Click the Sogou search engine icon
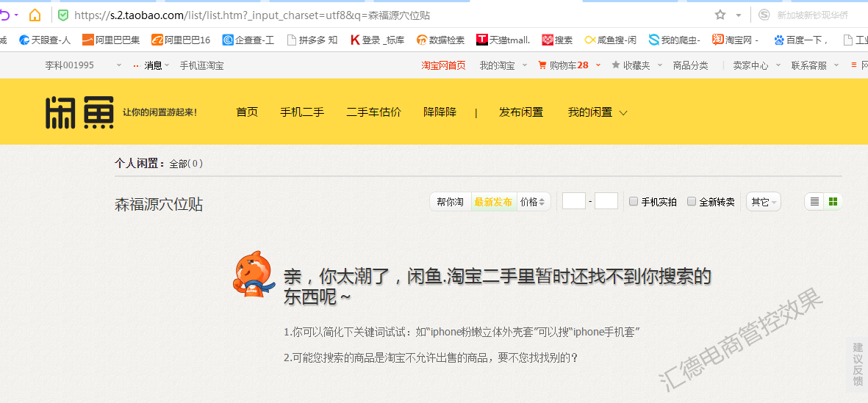 click(764, 15)
